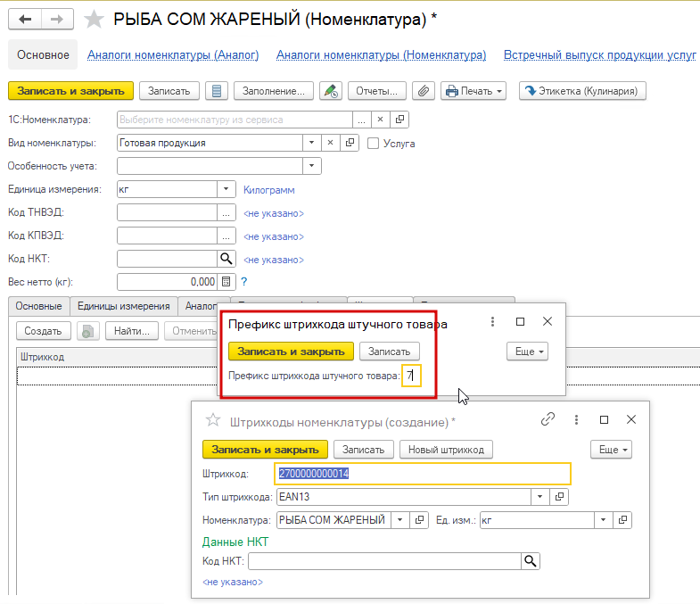700x604 pixels.
Task: Click main Записать и закрыть button
Action: pyautogui.click(x=70, y=91)
